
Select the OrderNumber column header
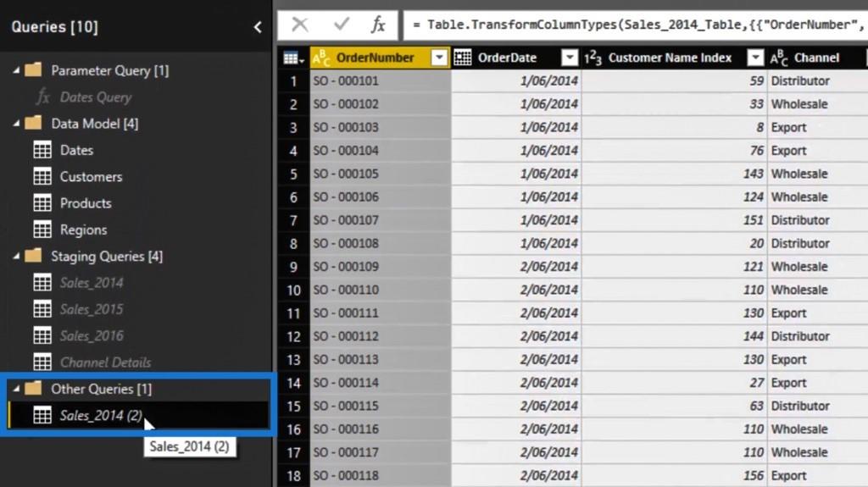[375, 58]
